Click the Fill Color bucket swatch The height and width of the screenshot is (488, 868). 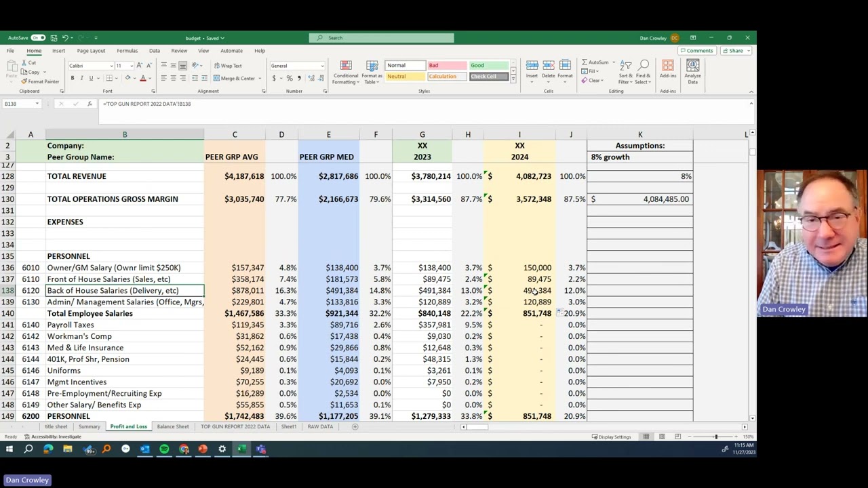tap(127, 79)
